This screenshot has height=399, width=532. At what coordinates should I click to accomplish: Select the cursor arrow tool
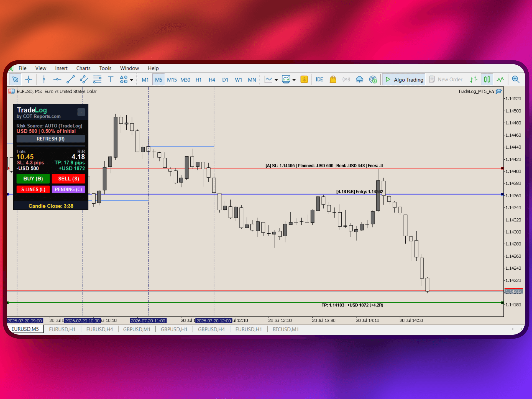(15, 80)
